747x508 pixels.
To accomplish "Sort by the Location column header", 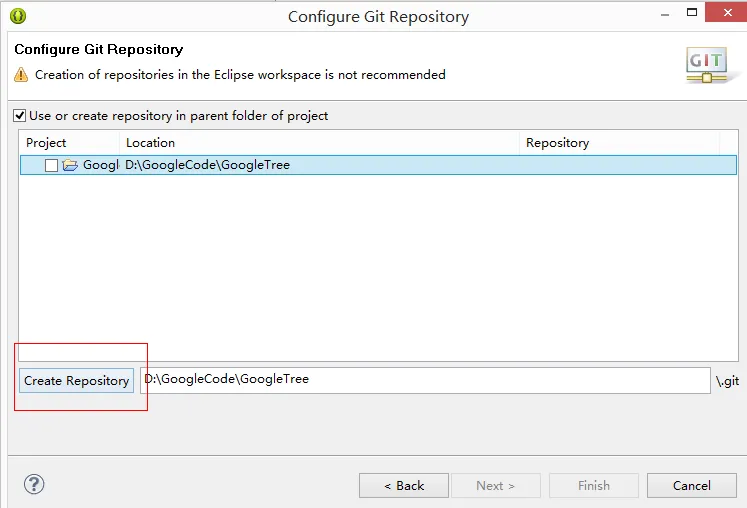I will pos(319,143).
